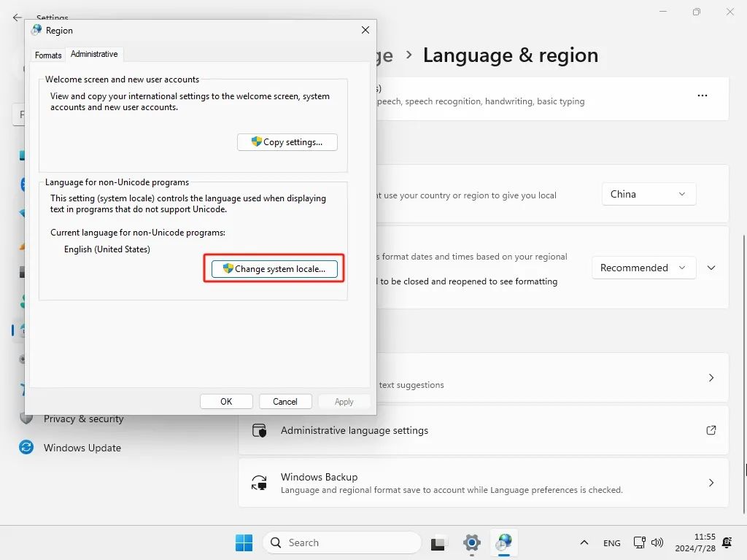This screenshot has width=747, height=560.
Task: Click the Privacy & security shield icon
Action: (x=26, y=419)
